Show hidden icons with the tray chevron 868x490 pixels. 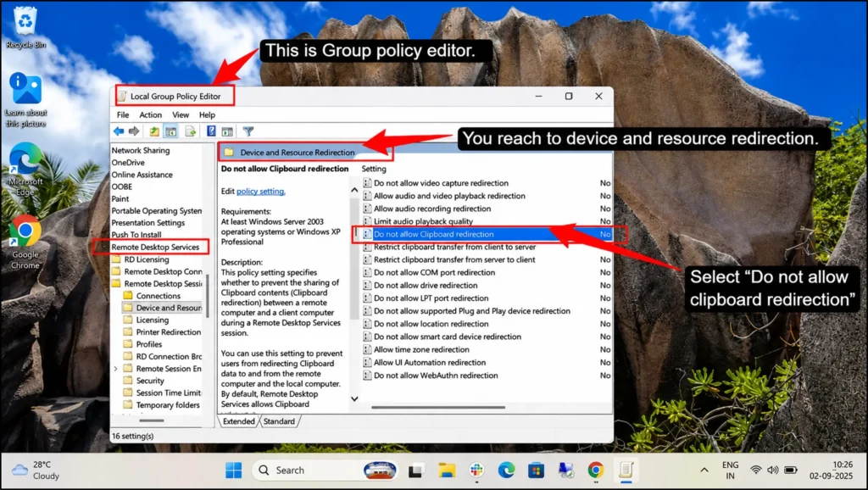tap(704, 470)
